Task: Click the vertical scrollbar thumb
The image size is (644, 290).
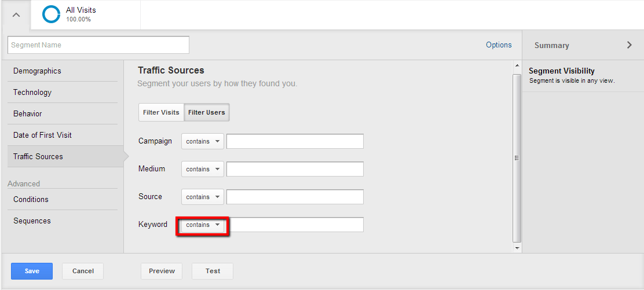Action: [x=517, y=157]
